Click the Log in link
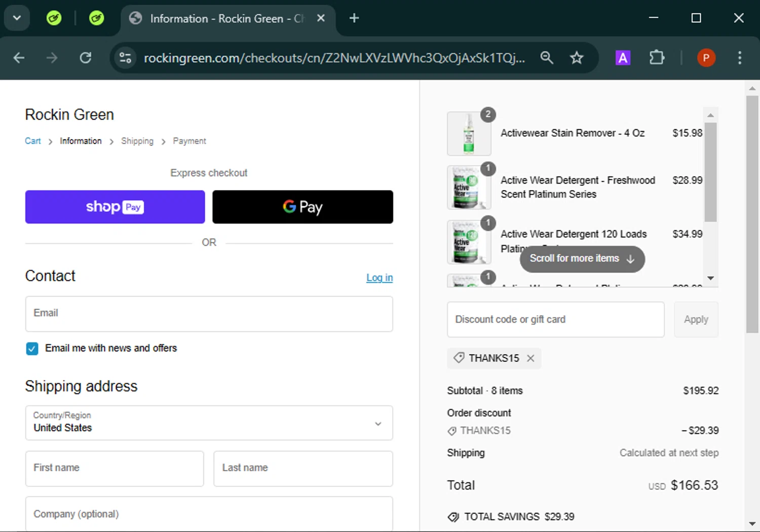 click(x=379, y=278)
